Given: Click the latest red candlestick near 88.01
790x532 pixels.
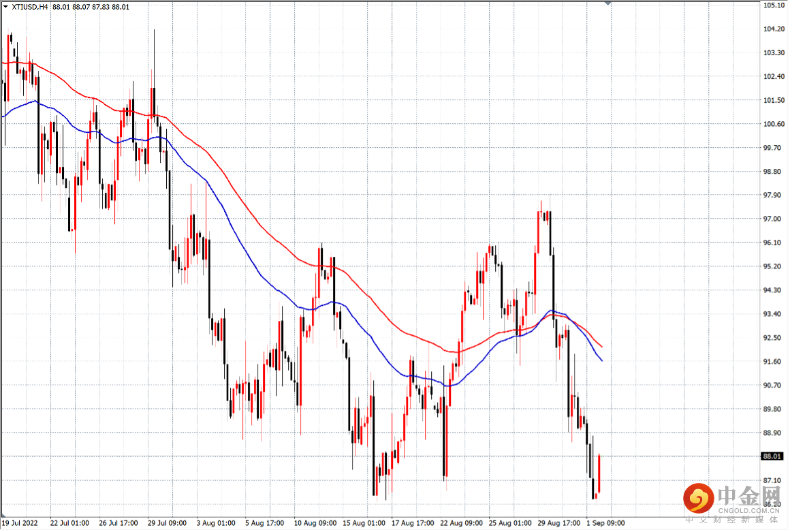Looking at the screenshot, I should click(x=599, y=473).
